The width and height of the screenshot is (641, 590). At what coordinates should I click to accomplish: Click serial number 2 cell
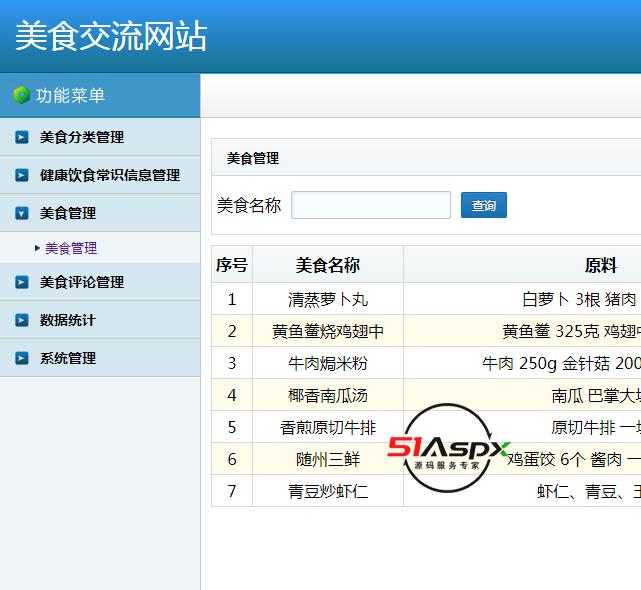232,331
